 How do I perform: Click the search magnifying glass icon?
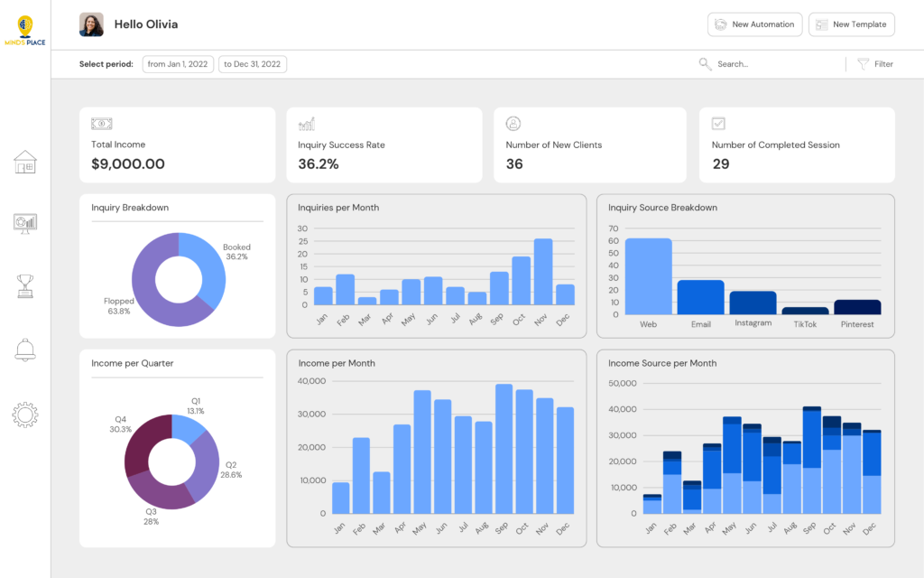pyautogui.click(x=705, y=64)
